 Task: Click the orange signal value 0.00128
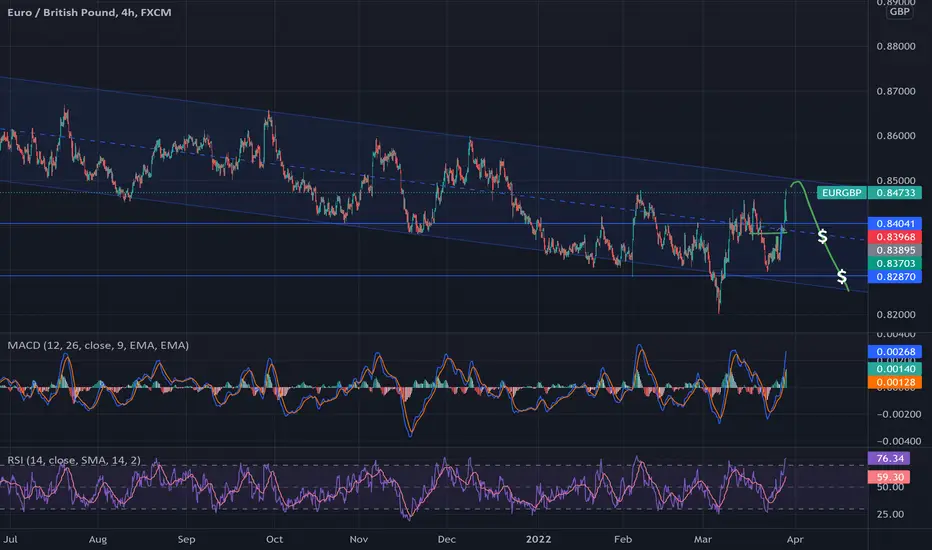point(895,382)
